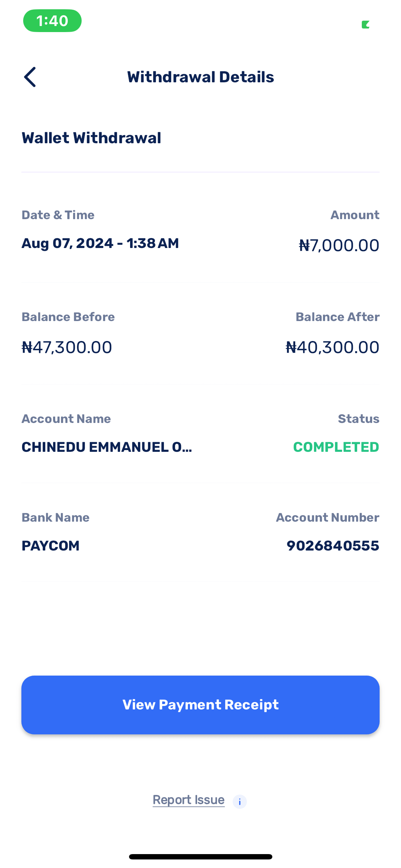401x868 pixels.
Task: Tap the PAYCOM bank name
Action: pos(51,546)
